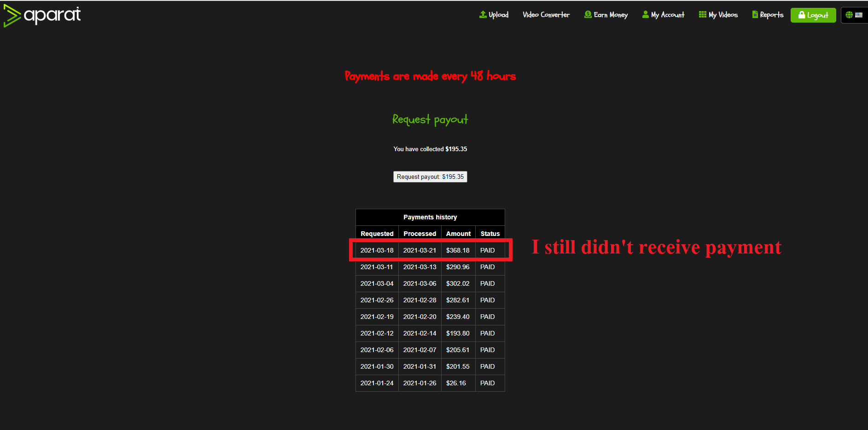
Task: Click the Status column header
Action: pos(490,234)
